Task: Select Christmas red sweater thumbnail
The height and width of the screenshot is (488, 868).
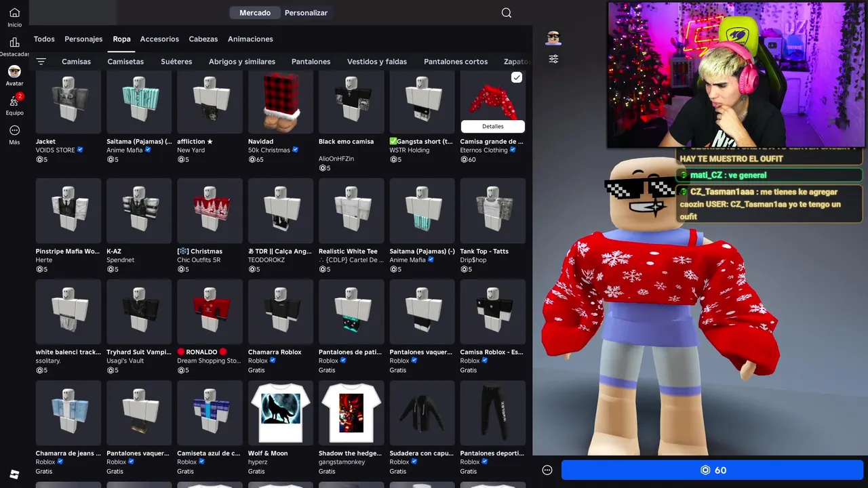Action: (210, 211)
